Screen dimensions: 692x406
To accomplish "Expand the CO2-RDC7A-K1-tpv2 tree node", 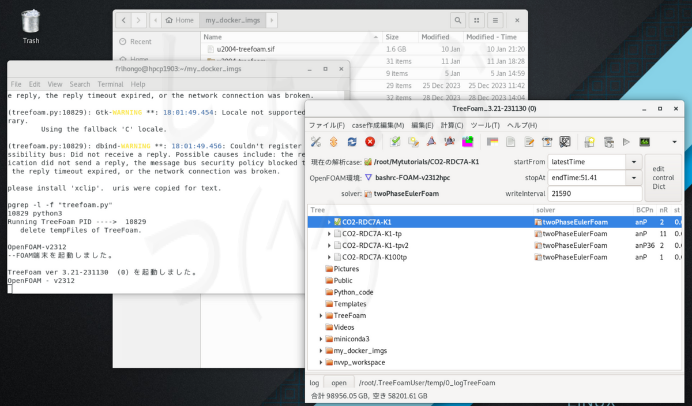I will pyautogui.click(x=329, y=245).
